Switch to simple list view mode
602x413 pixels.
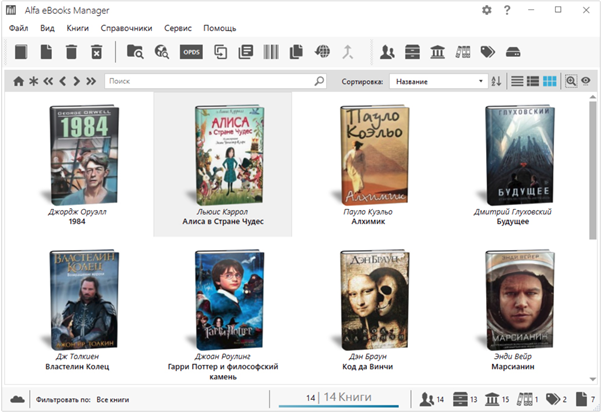tap(517, 80)
